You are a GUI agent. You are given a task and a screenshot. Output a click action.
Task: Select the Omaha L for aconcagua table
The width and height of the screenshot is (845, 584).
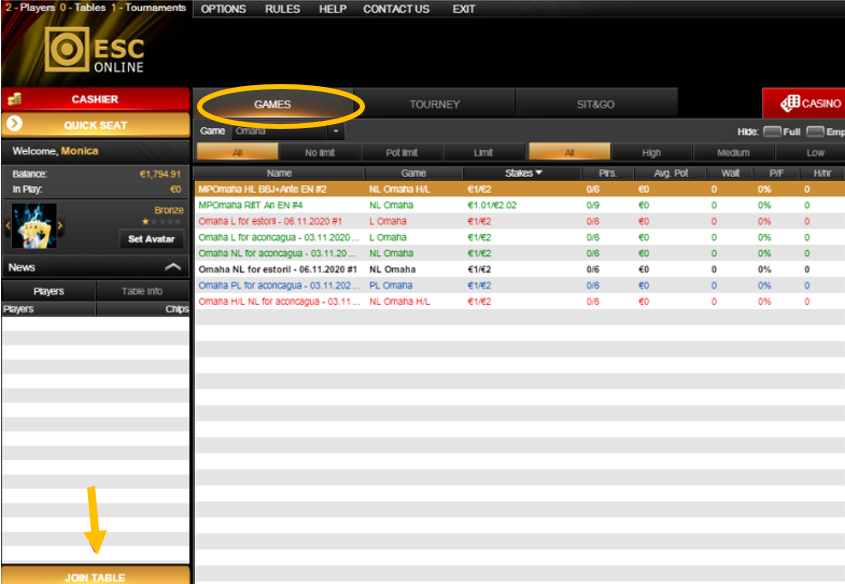[x=520, y=238]
